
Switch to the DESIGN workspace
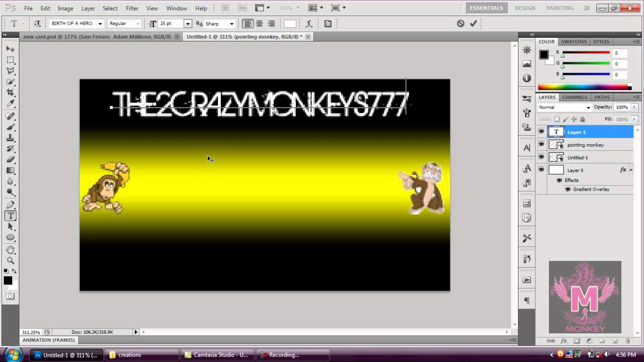[525, 8]
